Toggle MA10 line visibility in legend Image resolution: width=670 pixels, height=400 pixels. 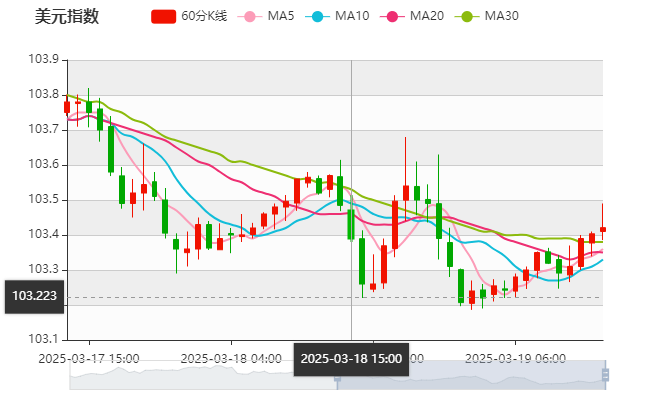[319, 16]
